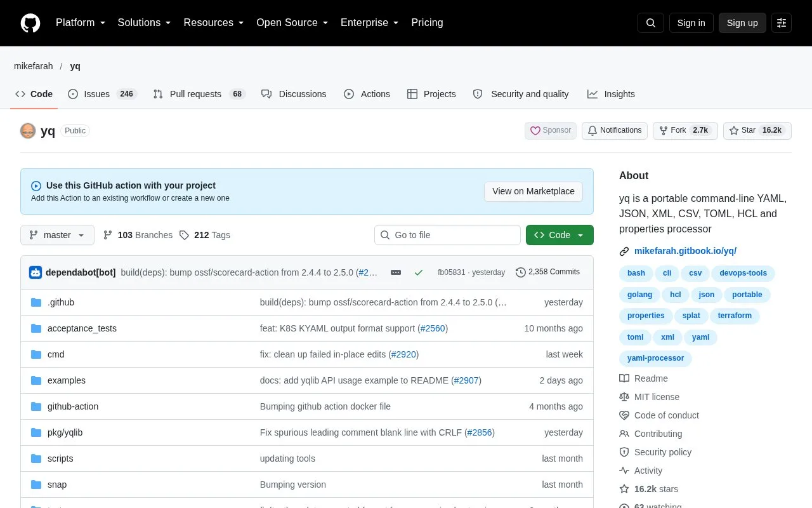
Task: Expand the Open Source menu
Action: pyautogui.click(x=292, y=23)
